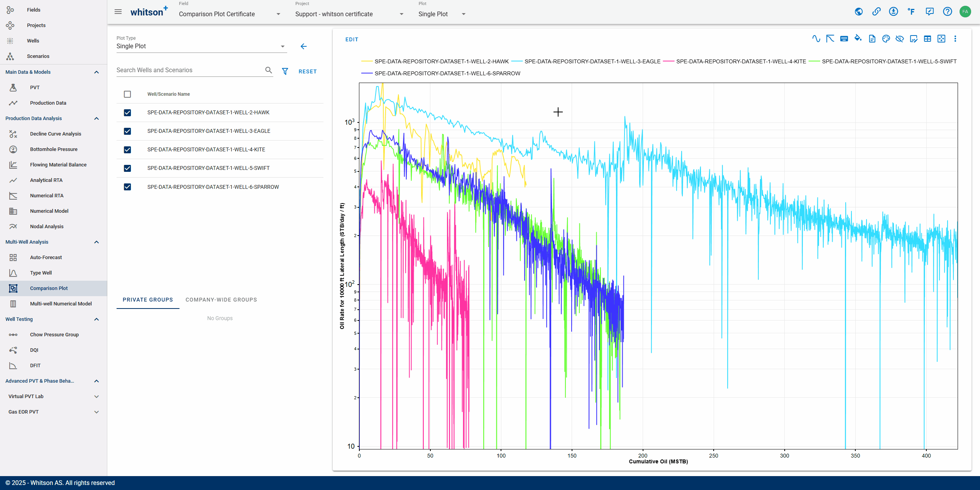Click the chain link share icon
Viewport: 980px width, 490px height.
(877, 12)
